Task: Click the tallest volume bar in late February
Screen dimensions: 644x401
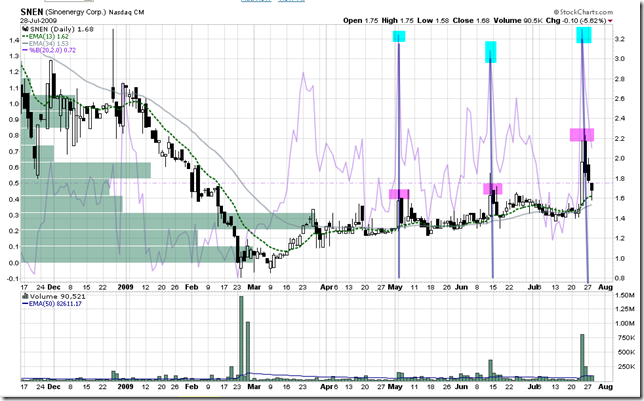Action: click(241, 339)
